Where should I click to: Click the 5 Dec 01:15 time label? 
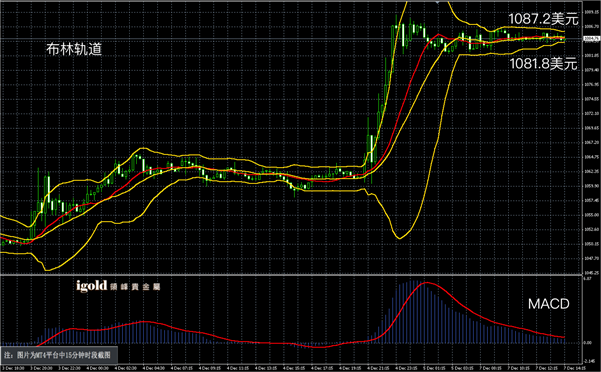tap(434, 368)
